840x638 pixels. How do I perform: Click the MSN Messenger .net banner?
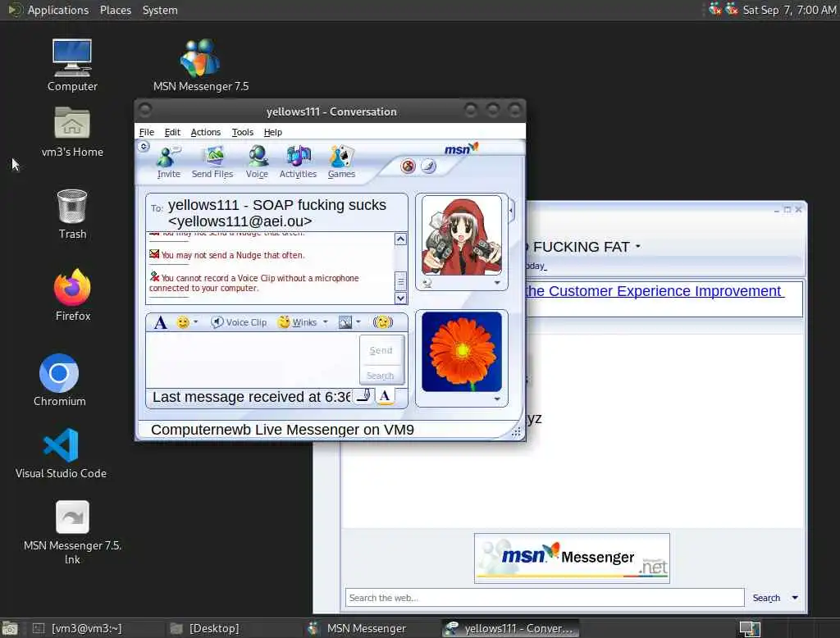[572, 558]
